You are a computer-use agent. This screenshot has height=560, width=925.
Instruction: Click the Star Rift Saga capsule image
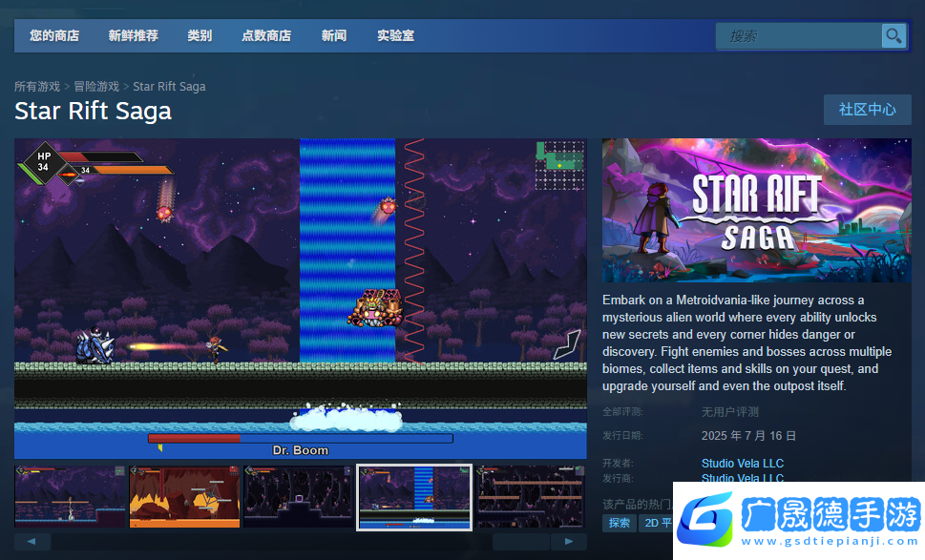[756, 210]
